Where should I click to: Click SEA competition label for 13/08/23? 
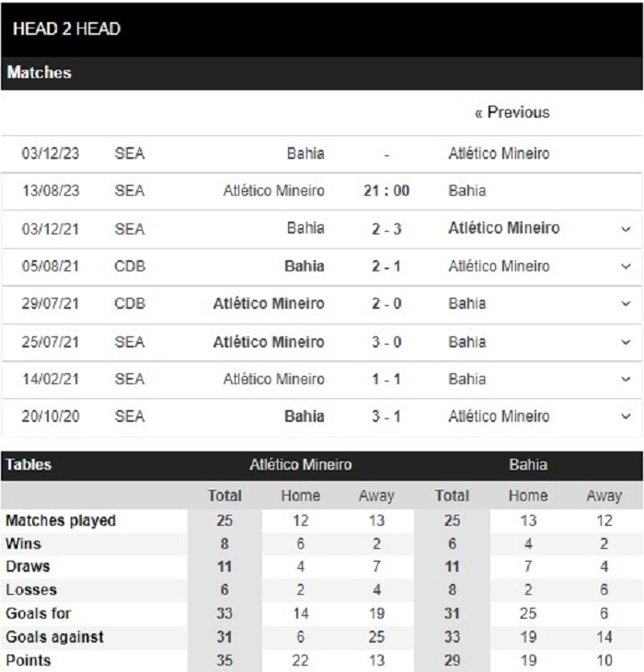130,190
